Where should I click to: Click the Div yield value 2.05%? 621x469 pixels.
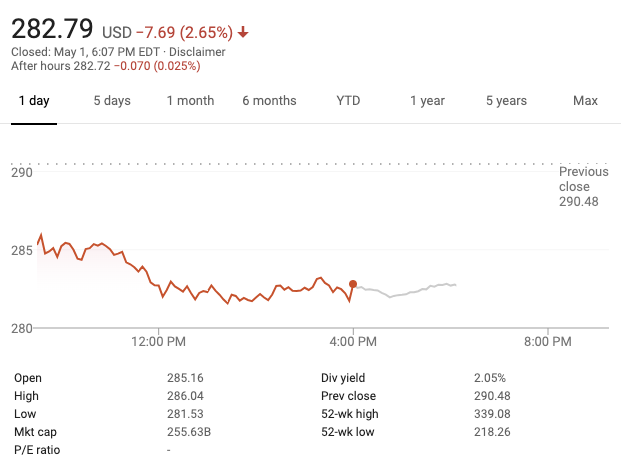pyautogui.click(x=490, y=378)
